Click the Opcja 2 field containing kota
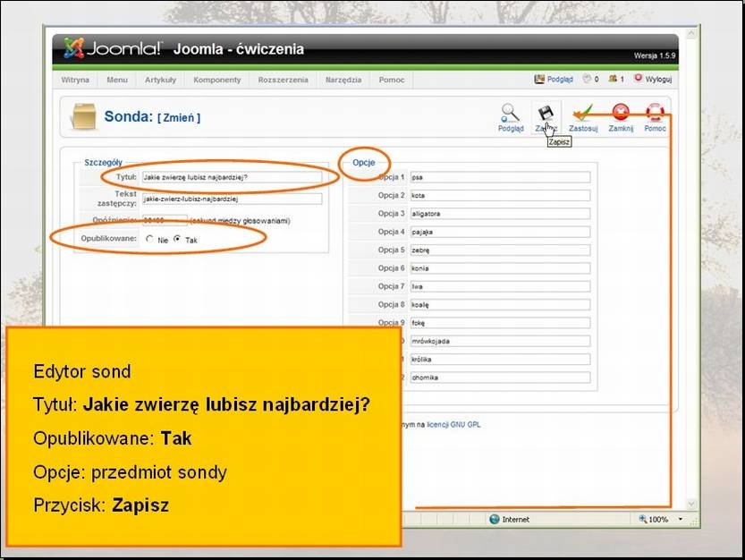 point(500,195)
